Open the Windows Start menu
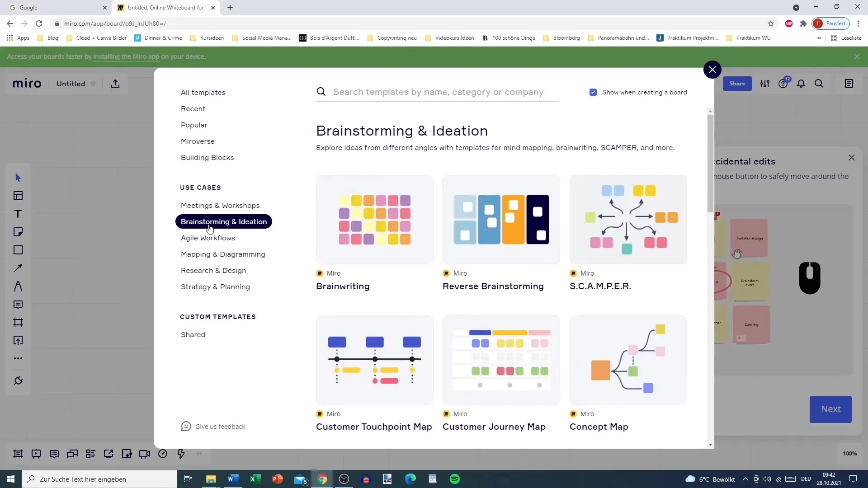The height and width of the screenshot is (488, 868). tap(11, 479)
